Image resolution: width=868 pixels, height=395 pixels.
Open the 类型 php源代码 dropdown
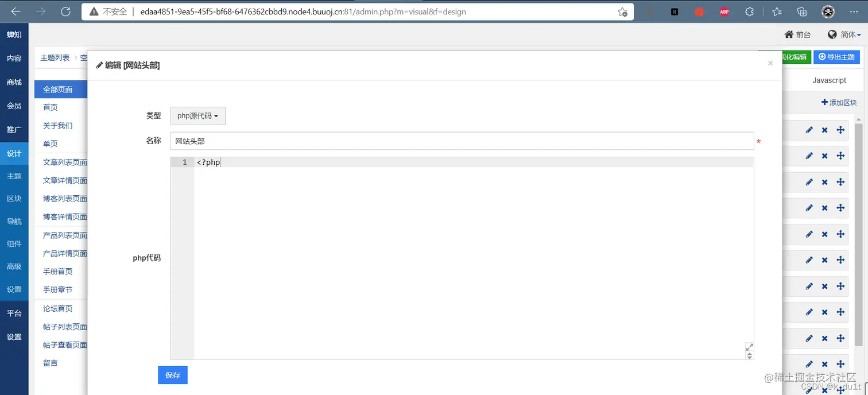coord(198,115)
